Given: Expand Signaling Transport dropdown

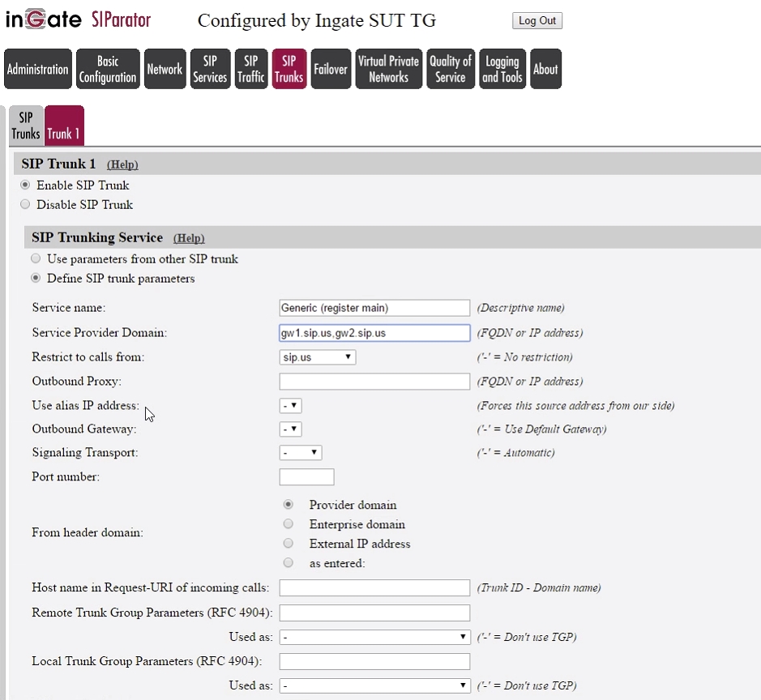Looking at the screenshot, I should 301,453.
